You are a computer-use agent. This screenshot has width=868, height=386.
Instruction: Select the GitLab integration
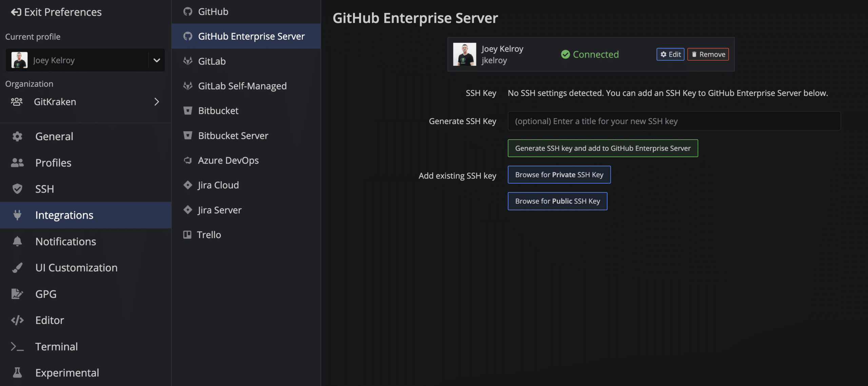246,61
